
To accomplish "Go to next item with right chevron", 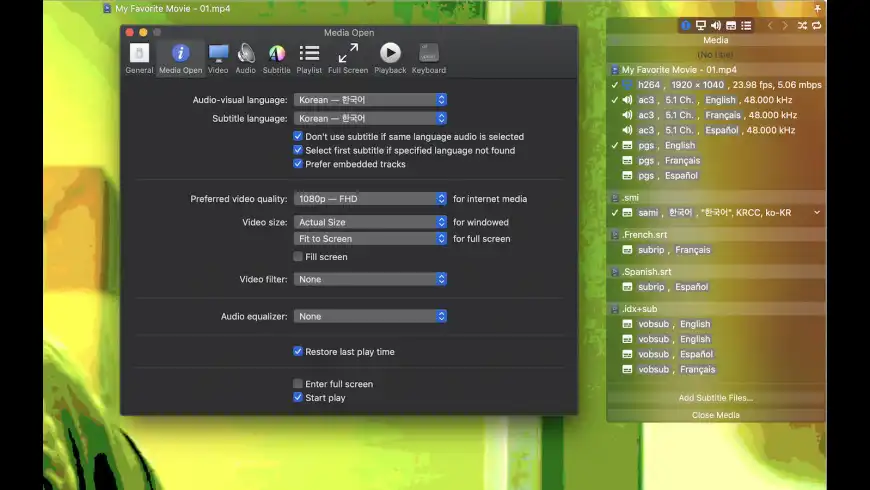I will 785,26.
